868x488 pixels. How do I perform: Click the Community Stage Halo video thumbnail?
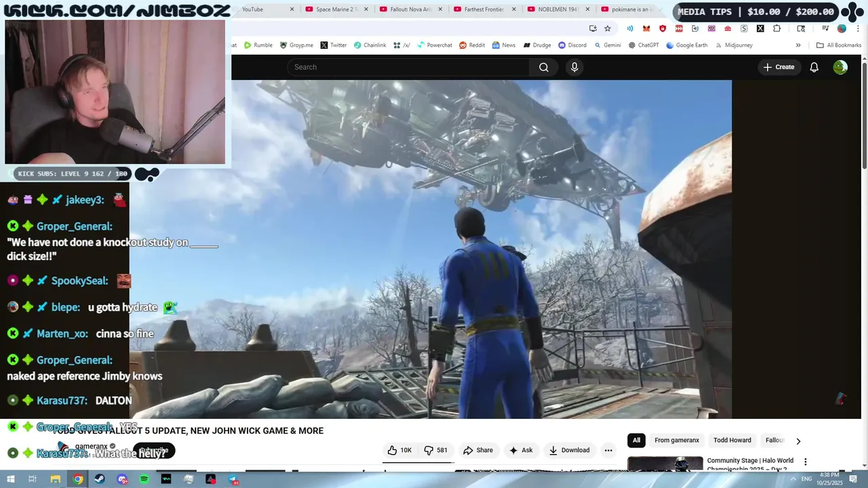(x=665, y=464)
